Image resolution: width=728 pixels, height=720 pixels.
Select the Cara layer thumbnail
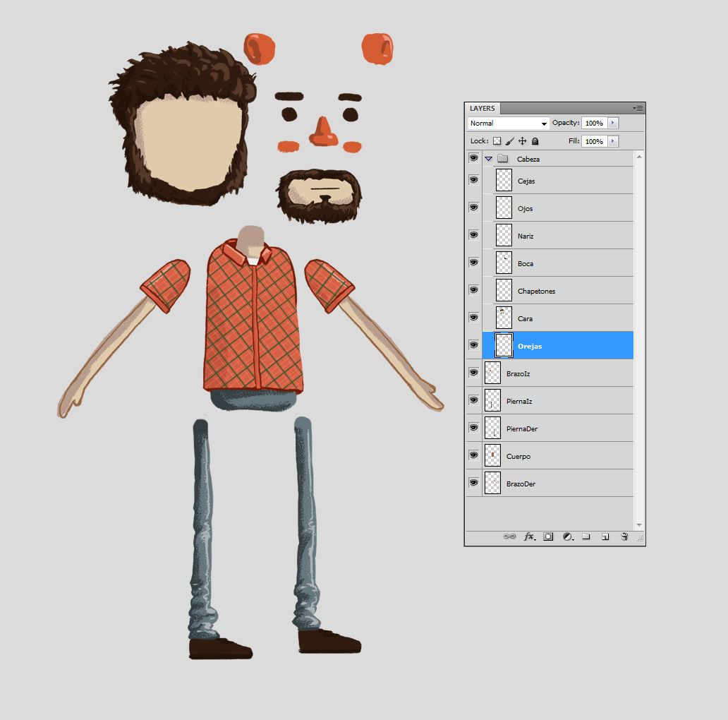pos(504,318)
